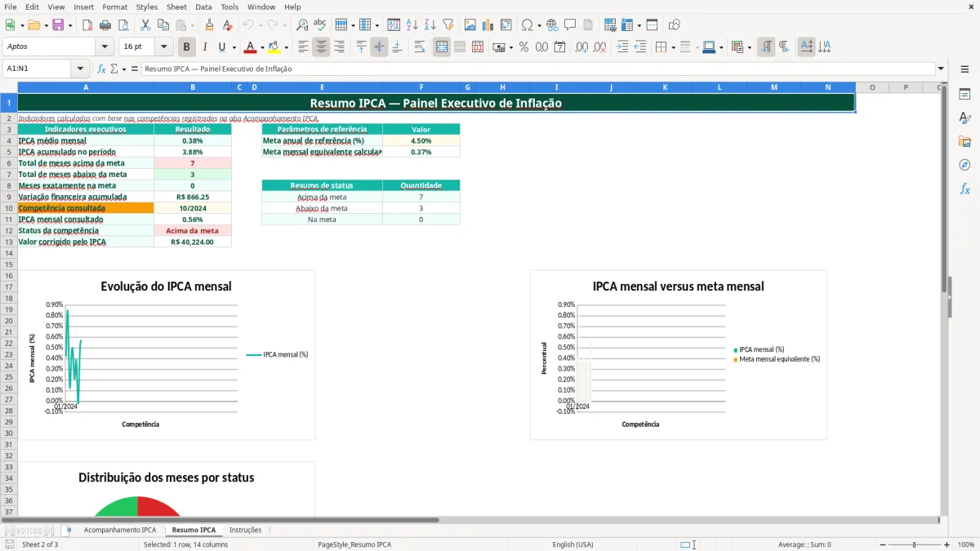The image size is (980, 551).
Task: Open the Borders dropdown arrow
Action: click(x=673, y=47)
